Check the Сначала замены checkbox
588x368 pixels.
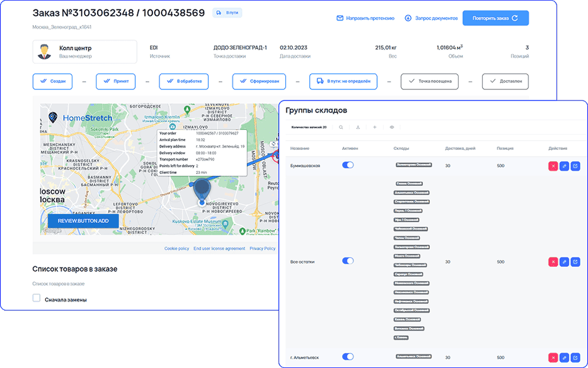click(x=36, y=299)
